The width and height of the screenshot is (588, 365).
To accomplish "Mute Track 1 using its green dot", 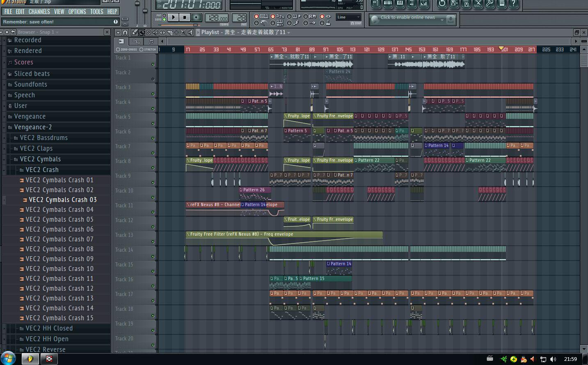I will click(x=153, y=64).
